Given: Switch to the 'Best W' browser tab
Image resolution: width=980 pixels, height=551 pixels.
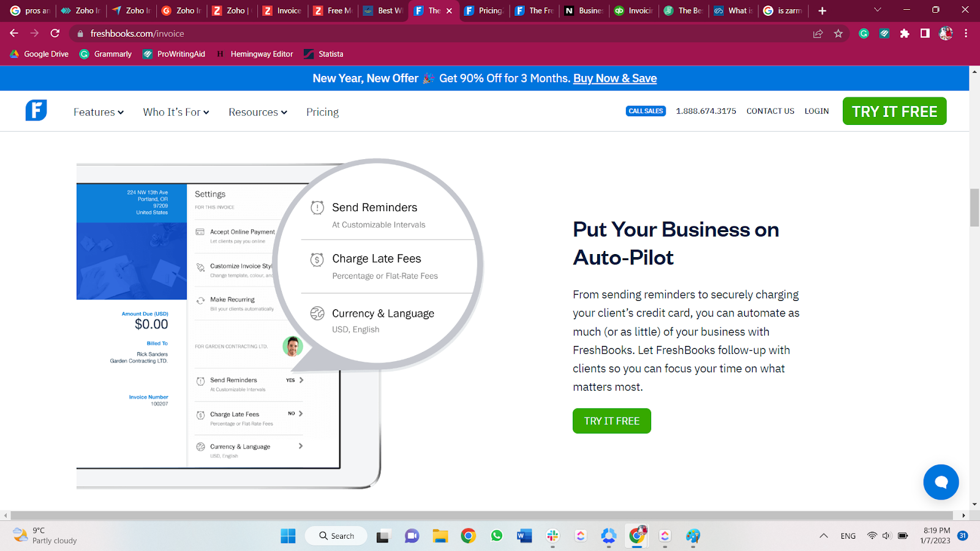Looking at the screenshot, I should 383,10.
